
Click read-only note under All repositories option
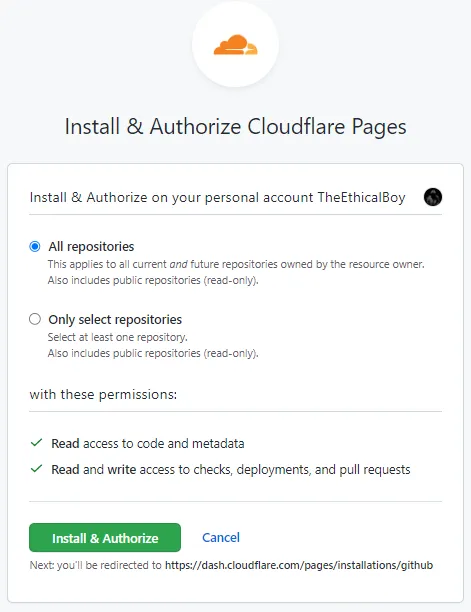point(153,280)
